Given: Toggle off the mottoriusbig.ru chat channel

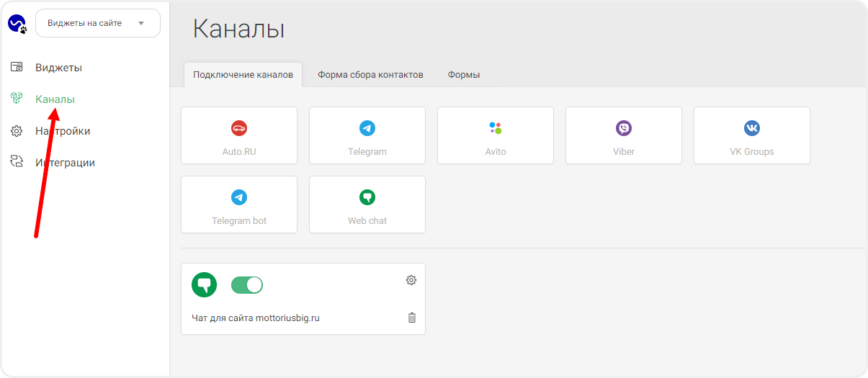Looking at the screenshot, I should (x=247, y=285).
